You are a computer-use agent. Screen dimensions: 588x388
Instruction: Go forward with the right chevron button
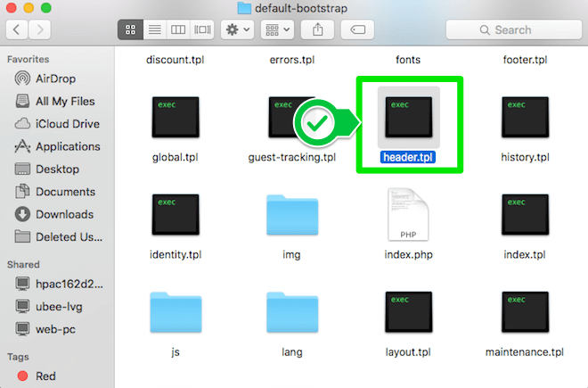tap(39, 29)
